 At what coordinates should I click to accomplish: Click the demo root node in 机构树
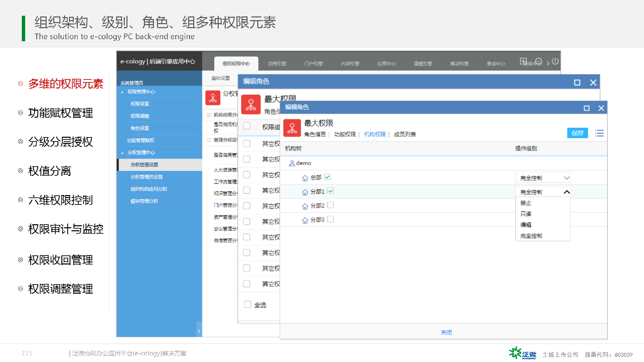304,163
